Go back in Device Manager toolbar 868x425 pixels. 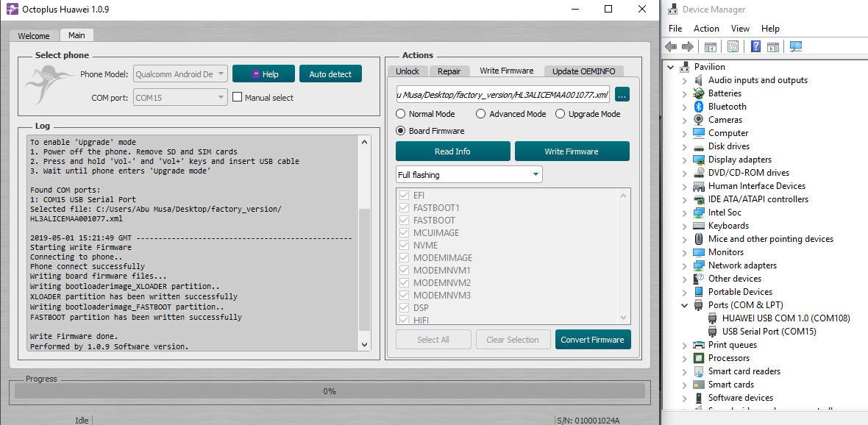coord(671,47)
